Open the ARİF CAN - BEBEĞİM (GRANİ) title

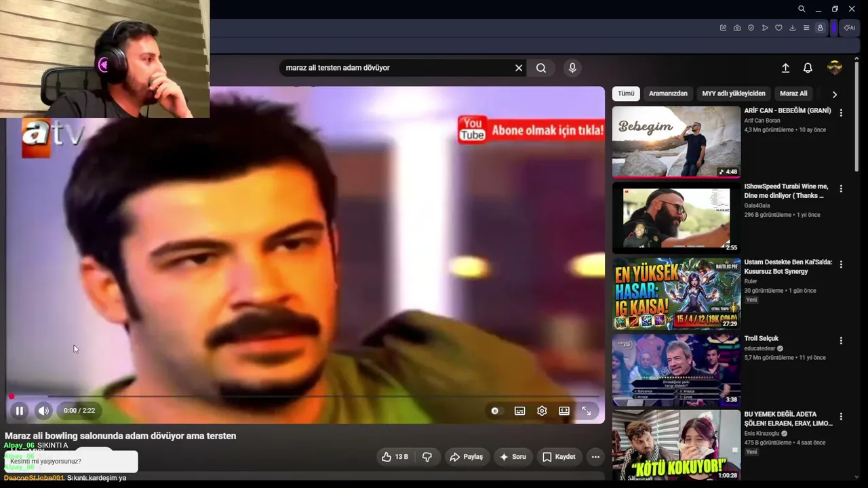(787, 110)
